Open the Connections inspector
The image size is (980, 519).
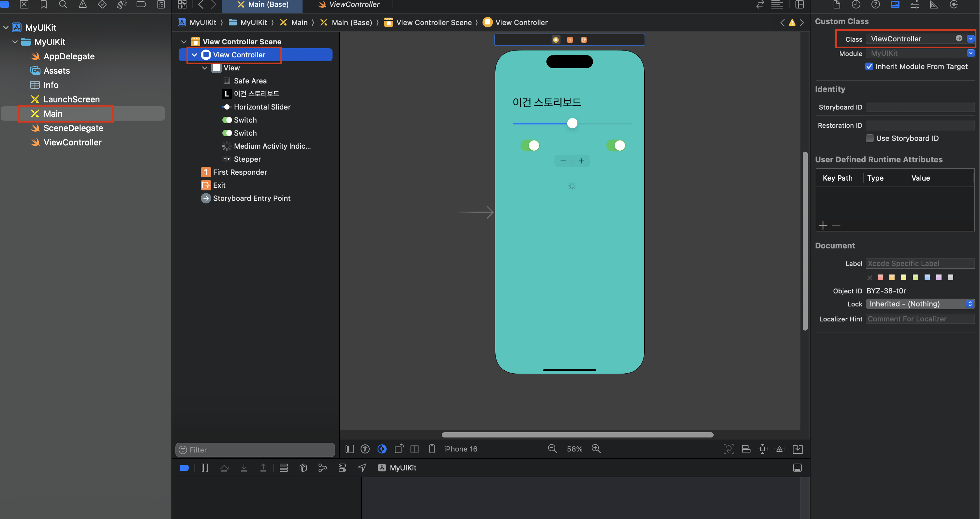pyautogui.click(x=953, y=5)
